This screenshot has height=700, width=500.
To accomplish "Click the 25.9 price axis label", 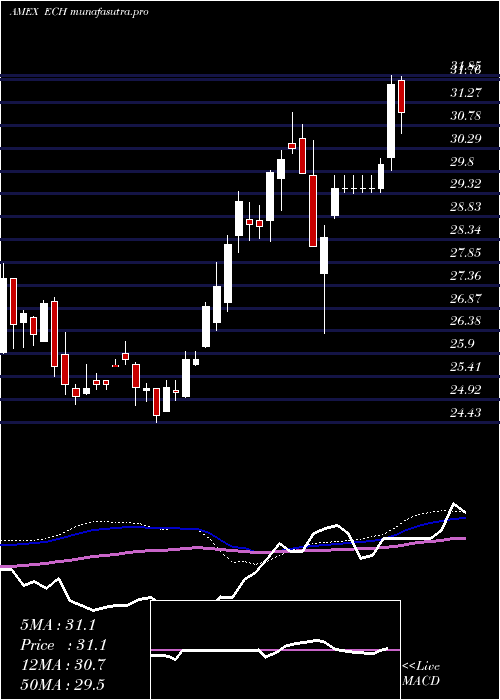I will [x=463, y=344].
